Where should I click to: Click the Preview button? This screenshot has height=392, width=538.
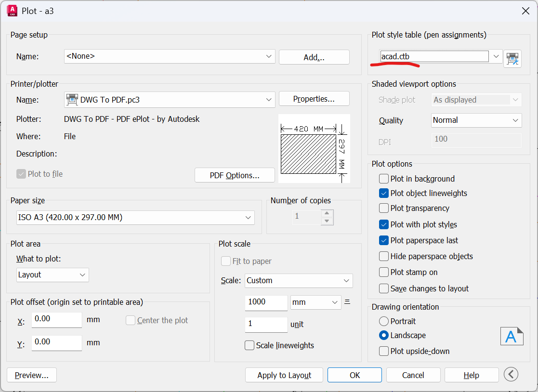coord(32,375)
